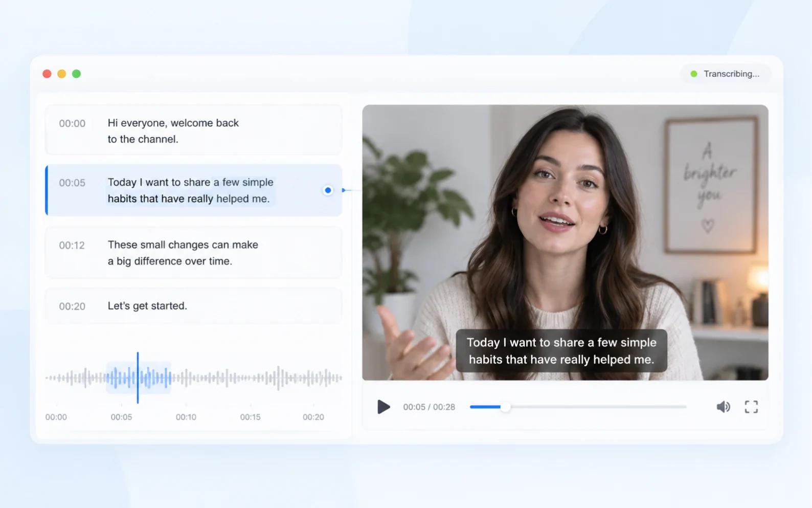Click the waveform at the 00:10 mark
The width and height of the screenshot is (812, 508).
point(186,378)
